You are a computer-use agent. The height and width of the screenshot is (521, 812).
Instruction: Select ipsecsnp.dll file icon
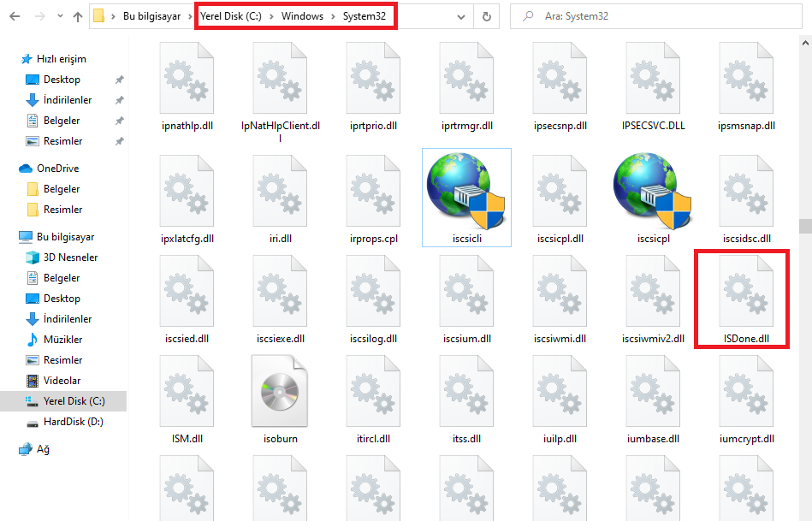tap(560, 78)
